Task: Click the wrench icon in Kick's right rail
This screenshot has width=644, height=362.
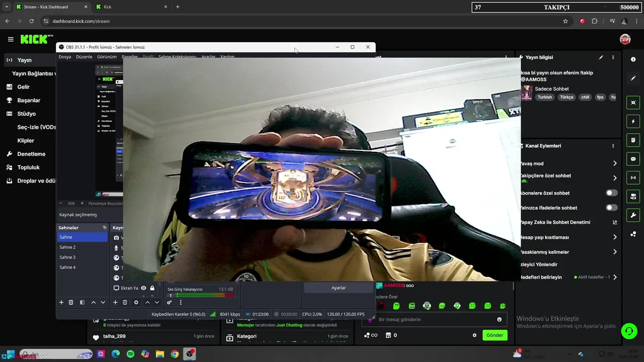Action: (633, 215)
